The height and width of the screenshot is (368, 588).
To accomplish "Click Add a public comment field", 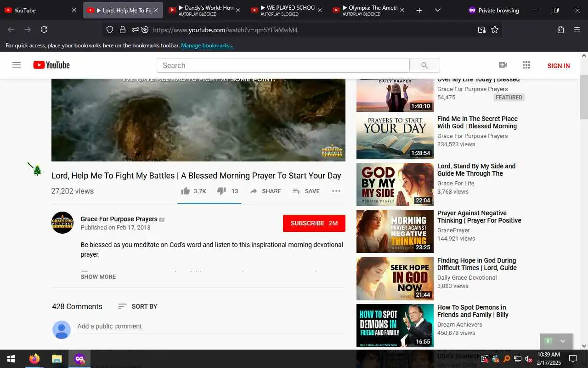I will [x=211, y=326].
